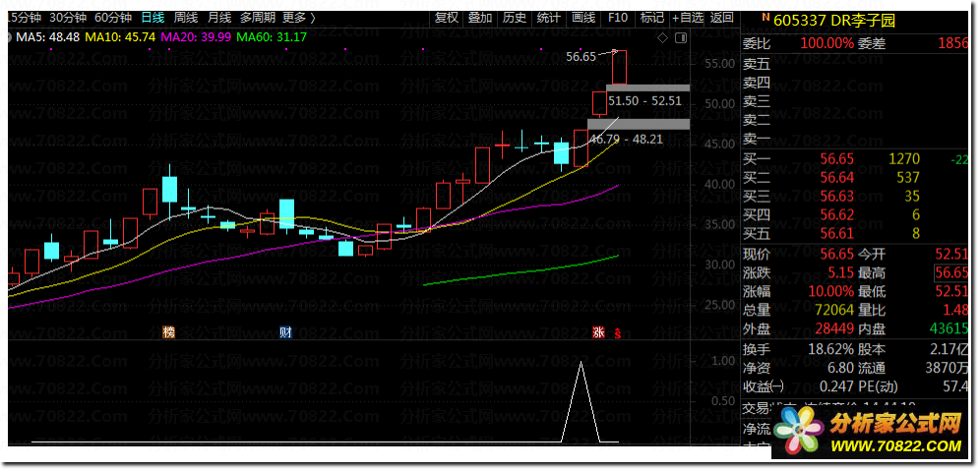This screenshot has height=470, width=980.
Task: Open the 统计 statistics button
Action: coord(549,18)
